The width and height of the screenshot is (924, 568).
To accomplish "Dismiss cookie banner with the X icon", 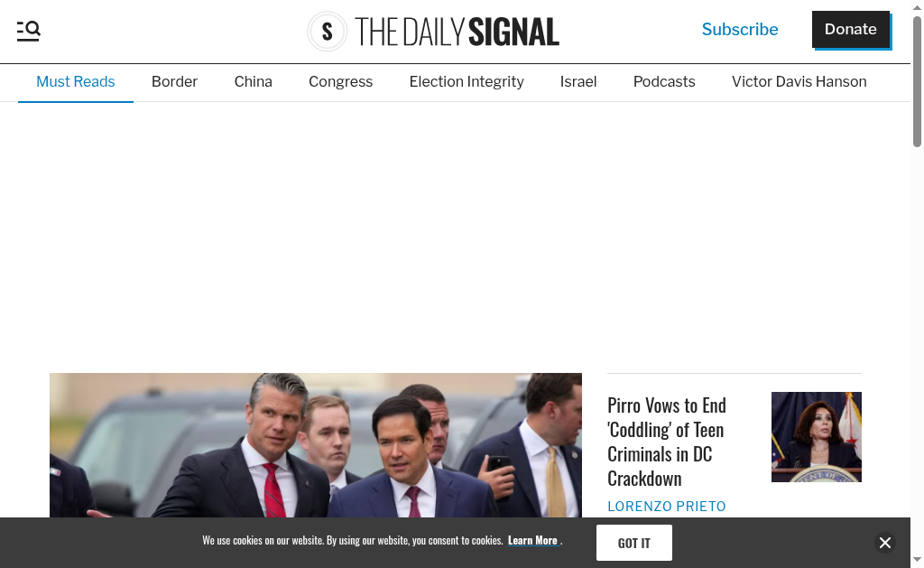I will click(884, 543).
